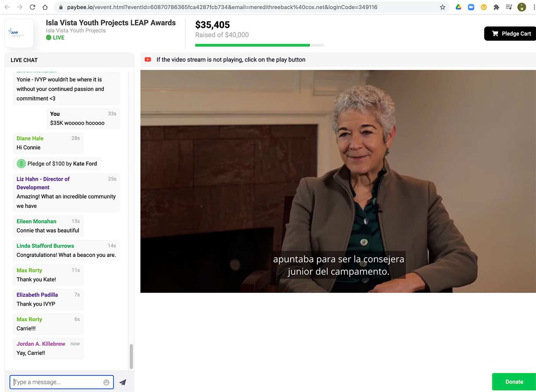Click the IVYP organization logo
This screenshot has height=392, width=536.
point(19,33)
